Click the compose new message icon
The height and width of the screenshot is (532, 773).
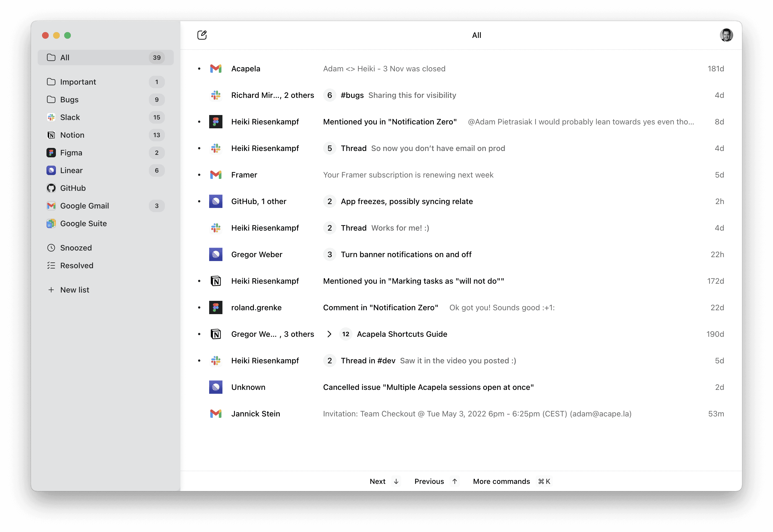pyautogui.click(x=202, y=35)
